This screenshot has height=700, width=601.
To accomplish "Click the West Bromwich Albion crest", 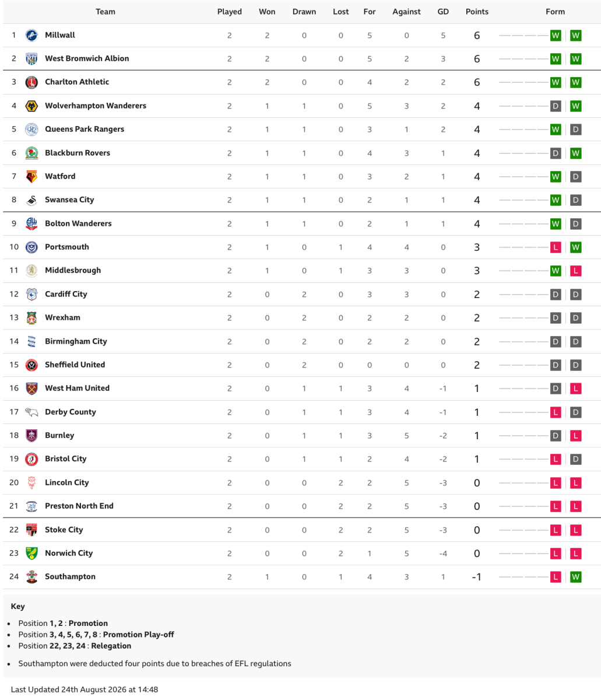I will (31, 59).
